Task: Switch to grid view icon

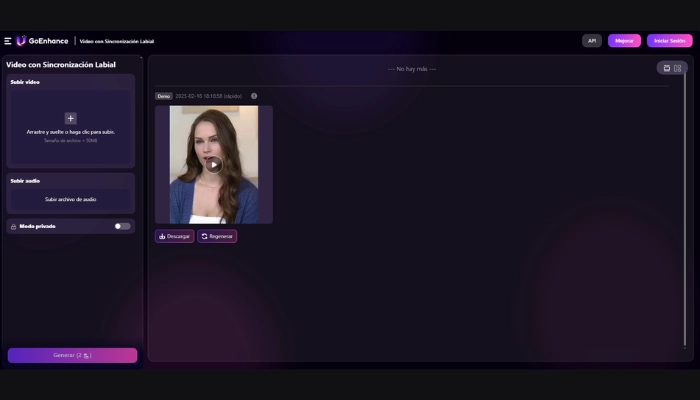Action: (678, 68)
